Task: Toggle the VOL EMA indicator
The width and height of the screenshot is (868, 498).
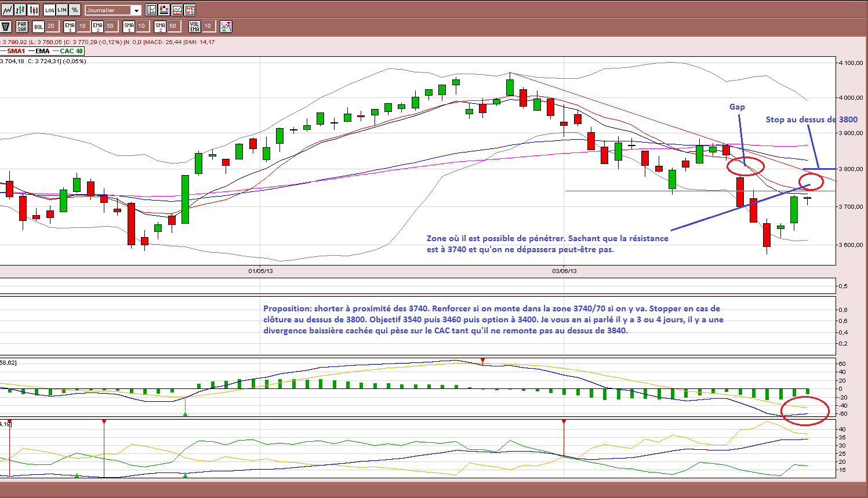Action: [x=194, y=26]
